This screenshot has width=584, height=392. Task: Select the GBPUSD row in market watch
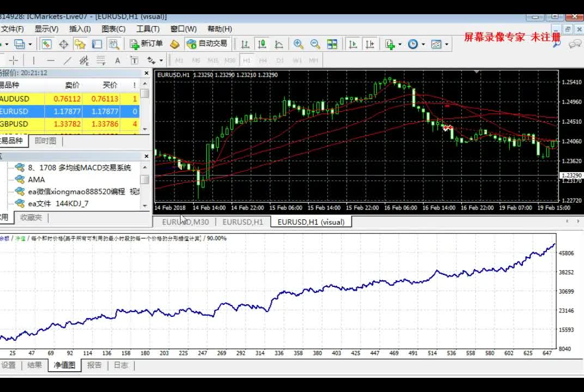[x=70, y=124]
